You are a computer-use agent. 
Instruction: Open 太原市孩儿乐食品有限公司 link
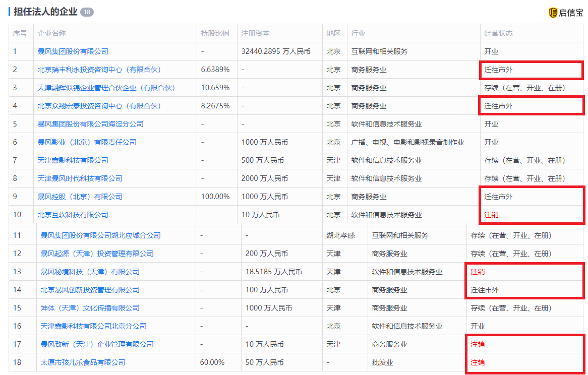(x=83, y=362)
